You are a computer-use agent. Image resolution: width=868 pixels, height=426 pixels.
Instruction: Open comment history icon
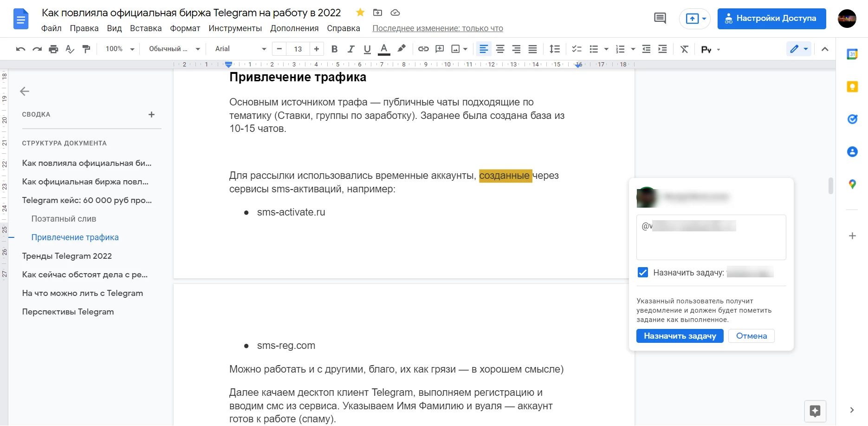tap(660, 19)
